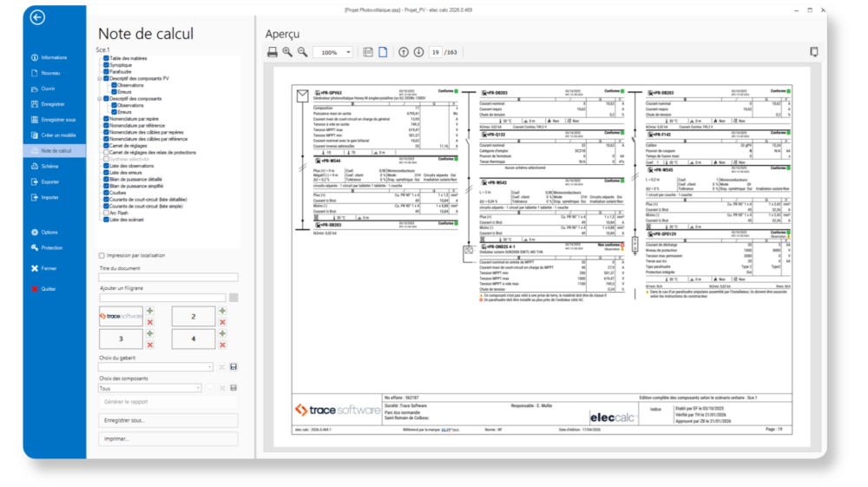
Task: Save the current gabarit template
Action: (x=233, y=367)
